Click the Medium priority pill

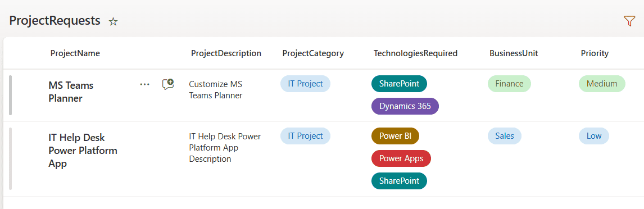tap(602, 84)
